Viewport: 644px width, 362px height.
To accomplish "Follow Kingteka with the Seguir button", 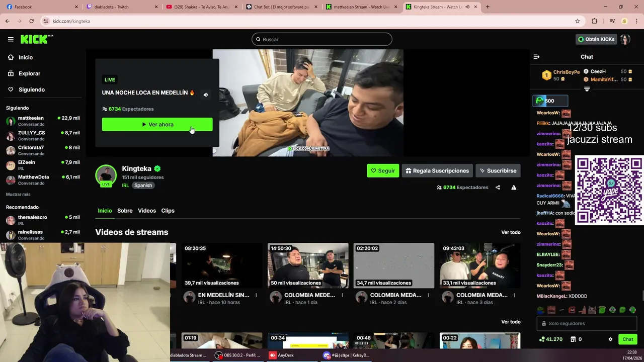I will [383, 170].
